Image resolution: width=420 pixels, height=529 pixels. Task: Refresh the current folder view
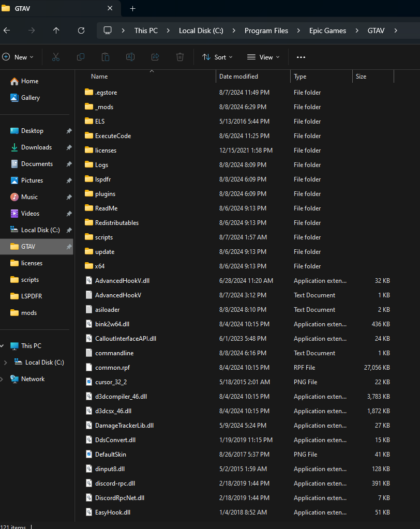81,31
